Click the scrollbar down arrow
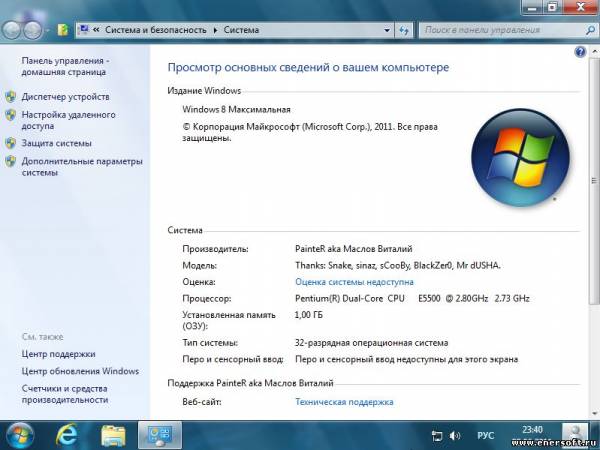The image size is (600, 450). point(594,413)
